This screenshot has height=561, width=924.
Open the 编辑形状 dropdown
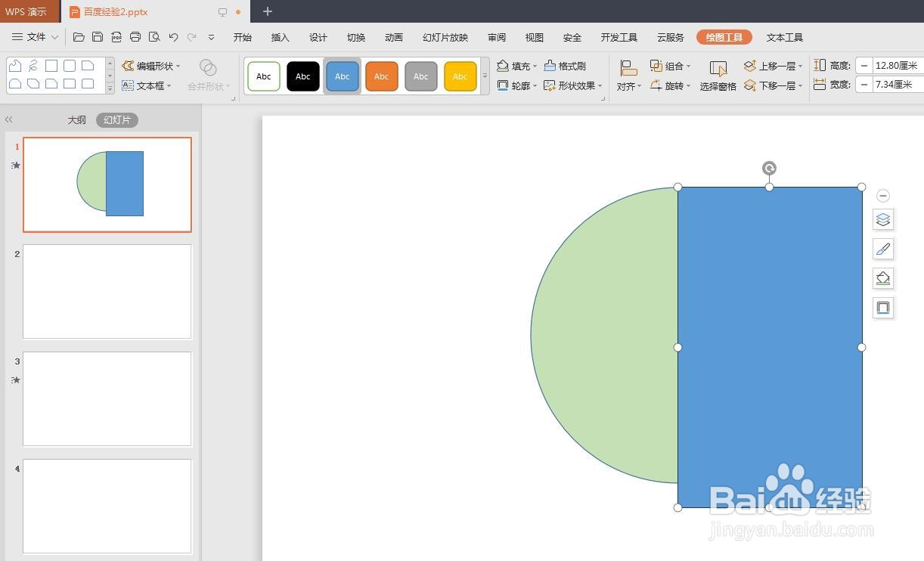(x=151, y=66)
